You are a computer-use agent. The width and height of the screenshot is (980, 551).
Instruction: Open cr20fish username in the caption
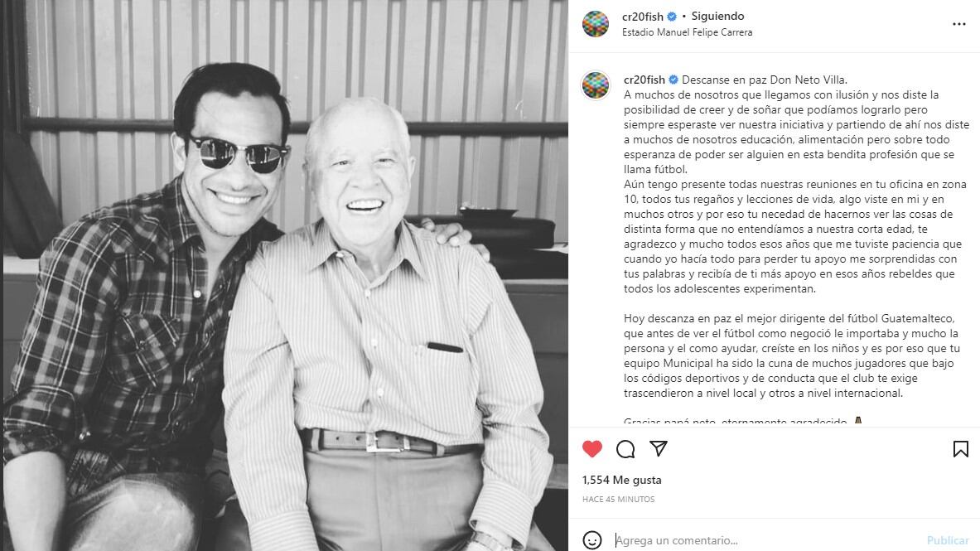(644, 80)
